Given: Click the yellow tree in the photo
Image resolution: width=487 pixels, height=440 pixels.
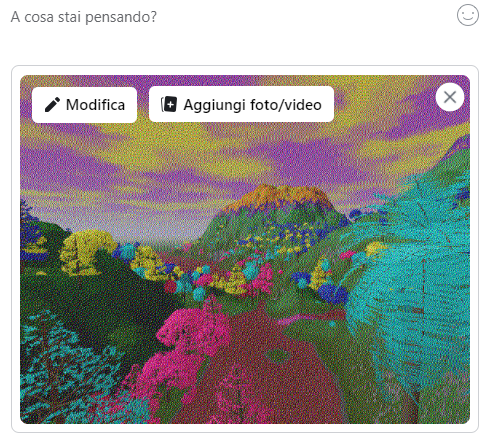Looking at the screenshot, I should pyautogui.click(x=86, y=251).
